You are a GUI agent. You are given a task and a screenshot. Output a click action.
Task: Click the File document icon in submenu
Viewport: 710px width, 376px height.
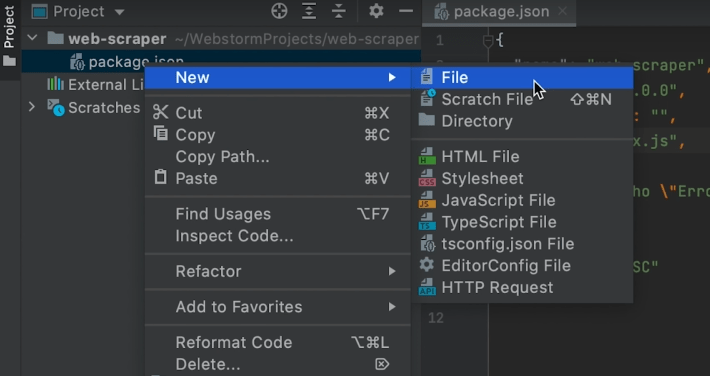(x=427, y=77)
